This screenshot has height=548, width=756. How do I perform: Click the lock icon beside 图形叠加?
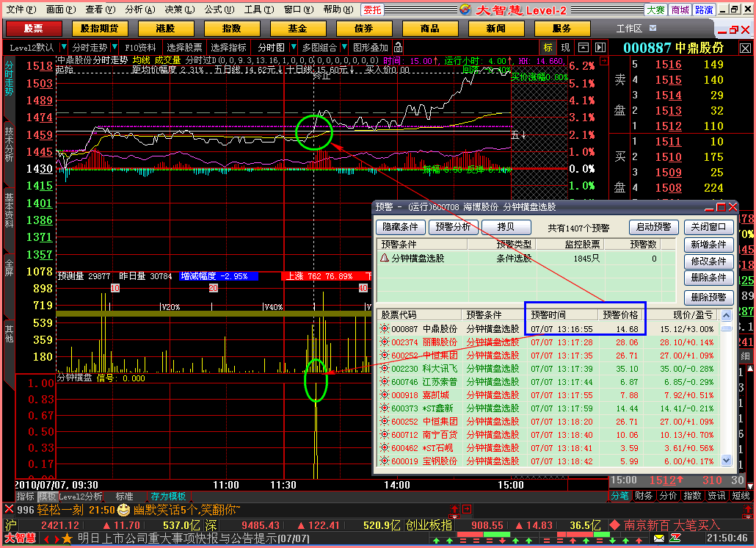click(398, 47)
